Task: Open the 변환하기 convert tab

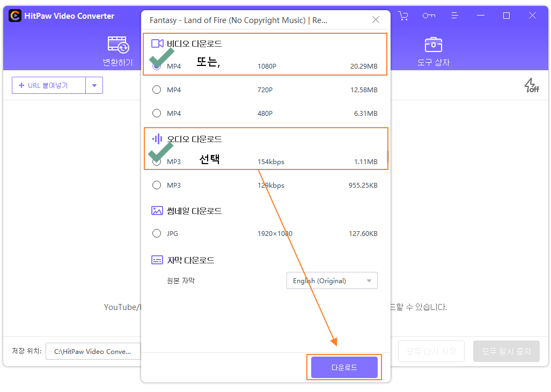Action: 118,51
